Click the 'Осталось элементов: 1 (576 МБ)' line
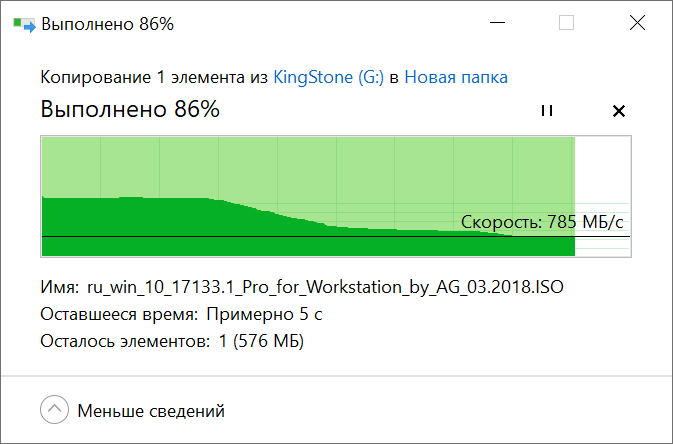 pyautogui.click(x=172, y=342)
